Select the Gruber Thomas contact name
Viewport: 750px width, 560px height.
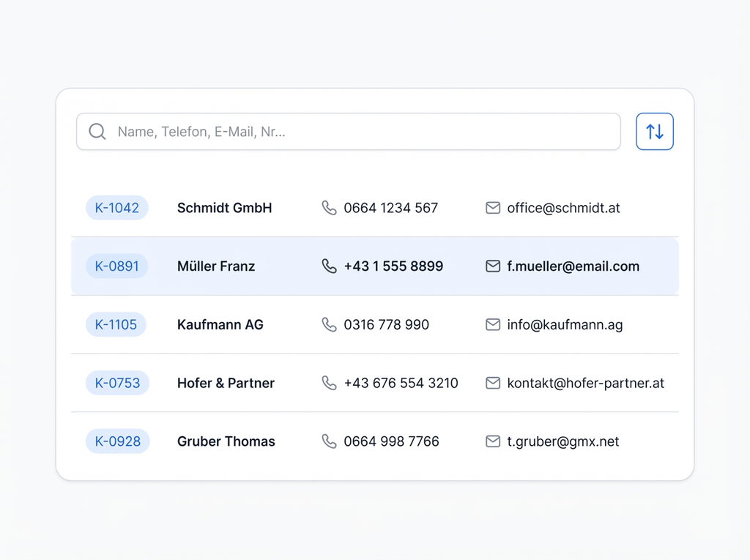[226, 441]
